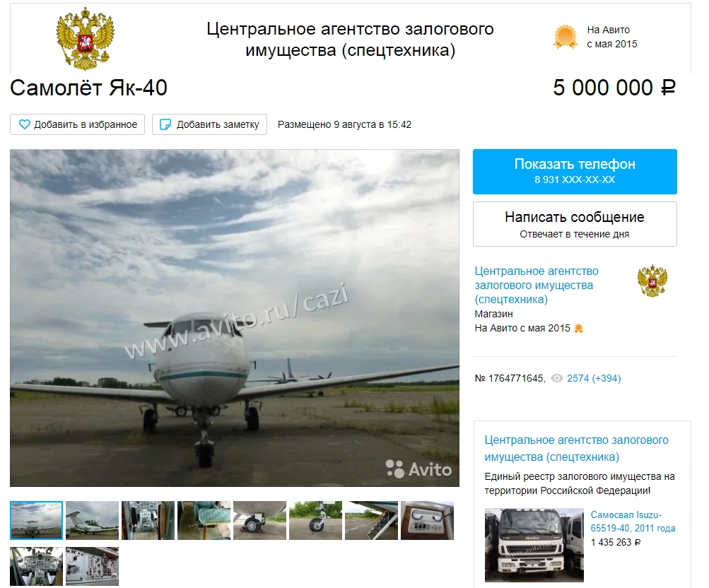Image resolution: width=709 pixels, height=588 pixels.
Task: Open the shop title link in promo box
Action: pyautogui.click(x=576, y=448)
